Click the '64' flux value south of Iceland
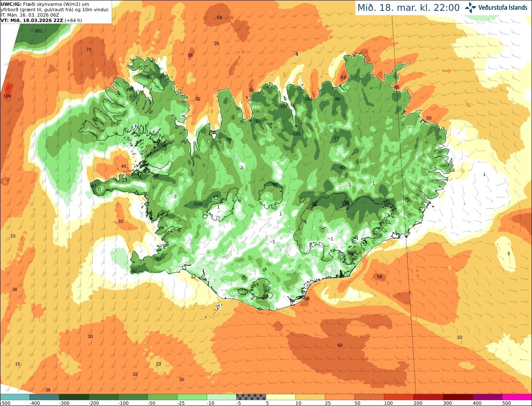Image resolution: width=532 pixels, height=406 pixels. [x=340, y=345]
